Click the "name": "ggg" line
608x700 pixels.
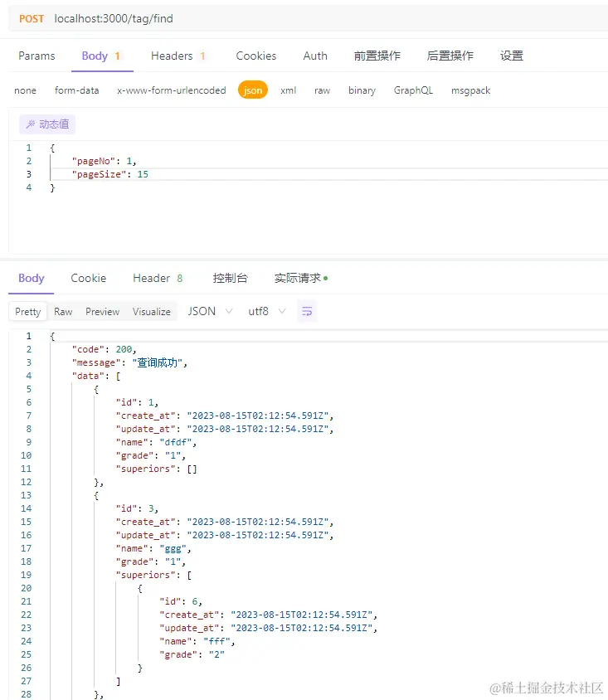tap(153, 549)
